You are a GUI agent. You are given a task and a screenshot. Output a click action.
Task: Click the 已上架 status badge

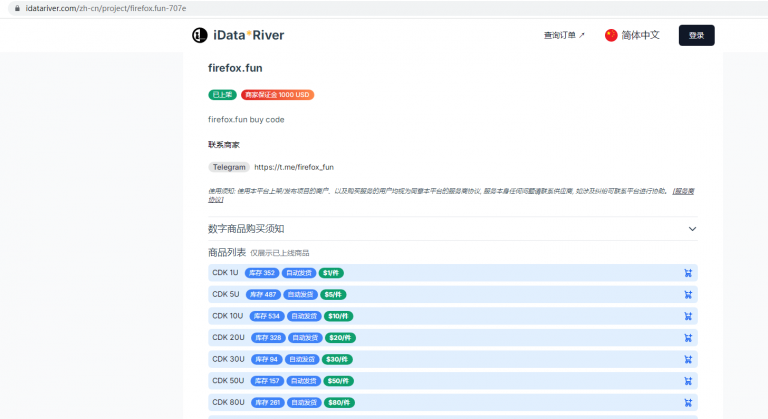pyautogui.click(x=222, y=95)
